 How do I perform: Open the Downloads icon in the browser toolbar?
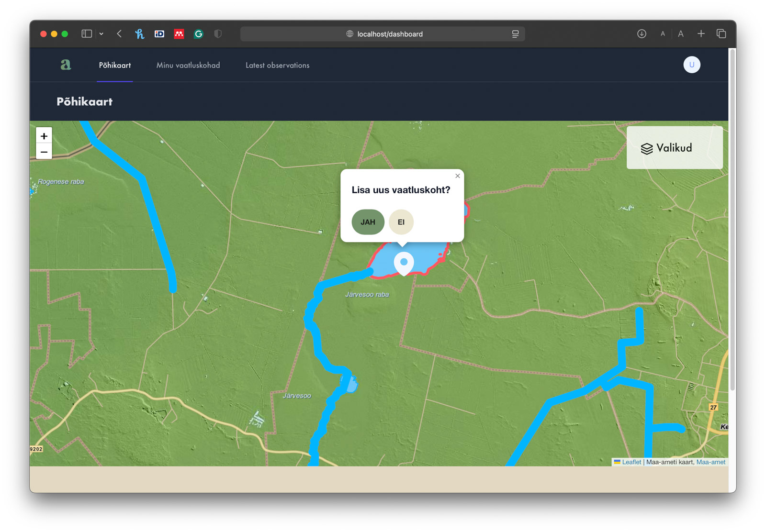click(x=641, y=33)
